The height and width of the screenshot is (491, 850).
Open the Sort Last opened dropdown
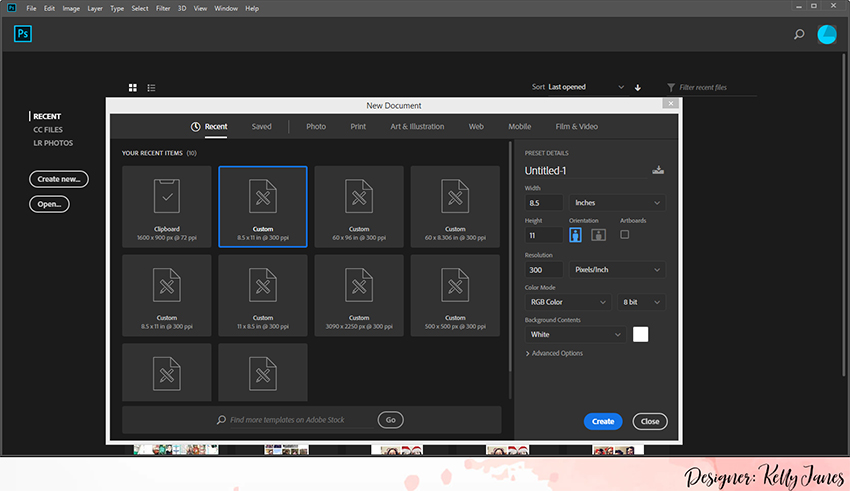click(x=586, y=87)
